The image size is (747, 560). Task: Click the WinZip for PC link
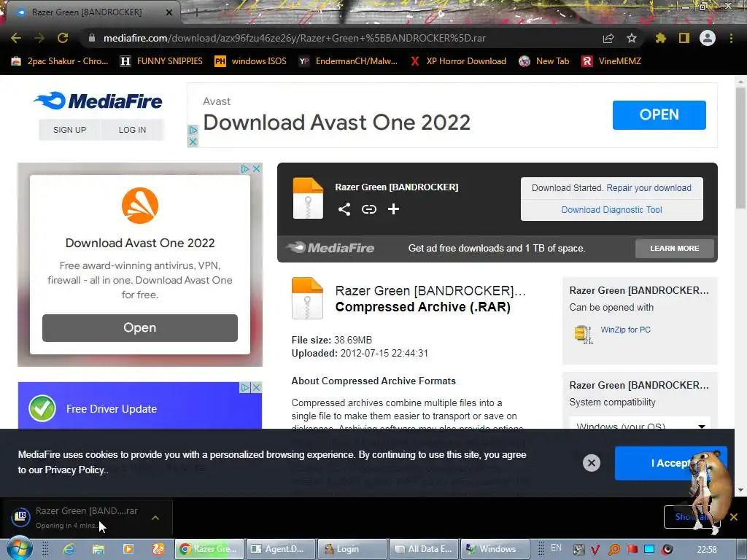pyautogui.click(x=625, y=330)
